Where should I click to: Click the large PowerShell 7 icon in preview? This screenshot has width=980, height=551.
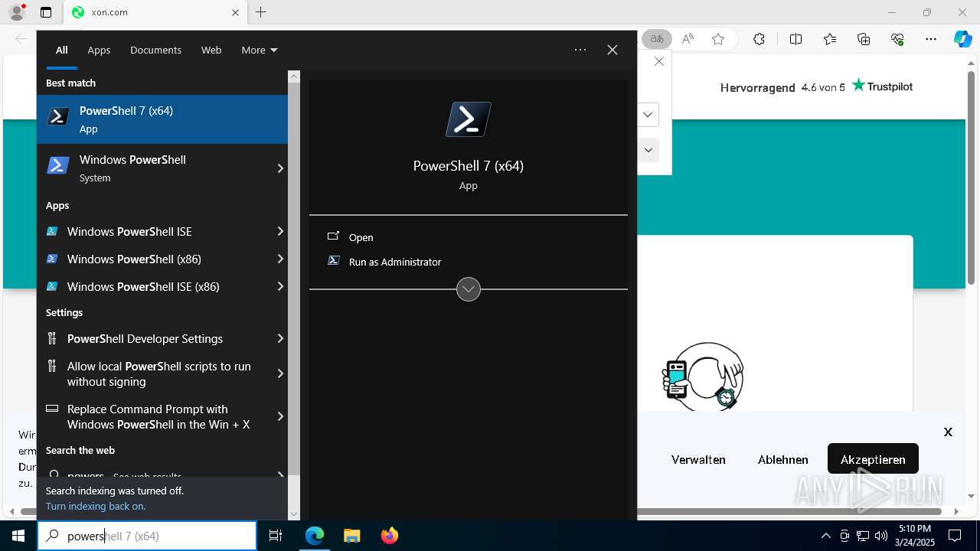pos(469,119)
